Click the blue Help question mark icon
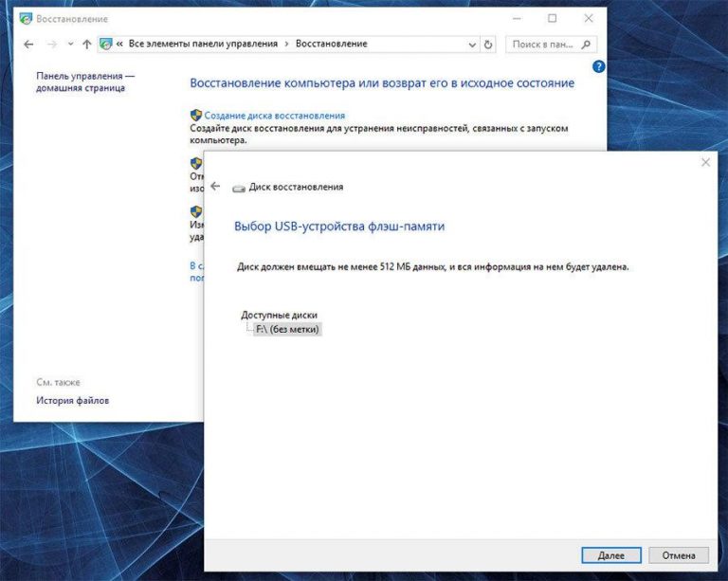 (x=598, y=66)
